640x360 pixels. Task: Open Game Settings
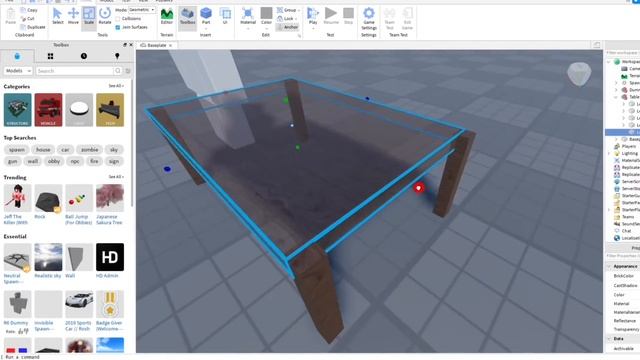(369, 18)
